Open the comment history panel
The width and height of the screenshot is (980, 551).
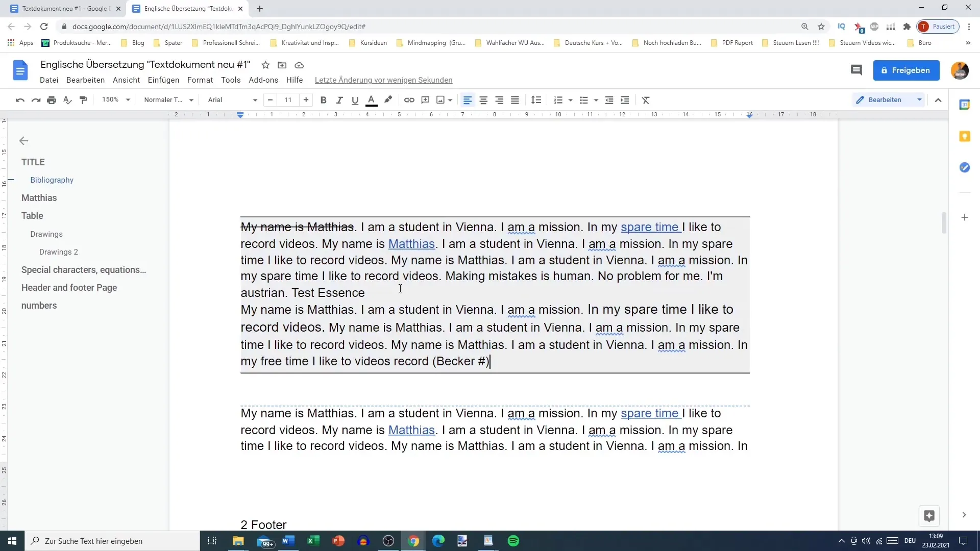856,70
